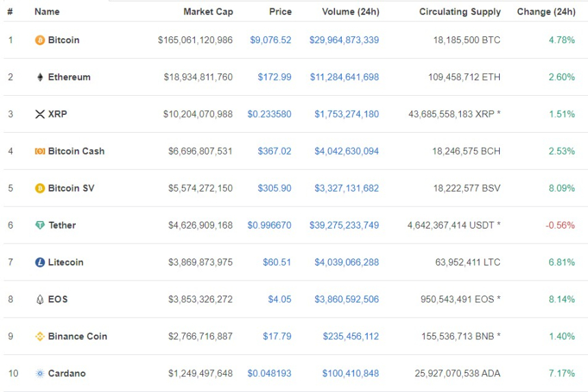Open the Ethereum name link
588x392 pixels.
[x=69, y=77]
